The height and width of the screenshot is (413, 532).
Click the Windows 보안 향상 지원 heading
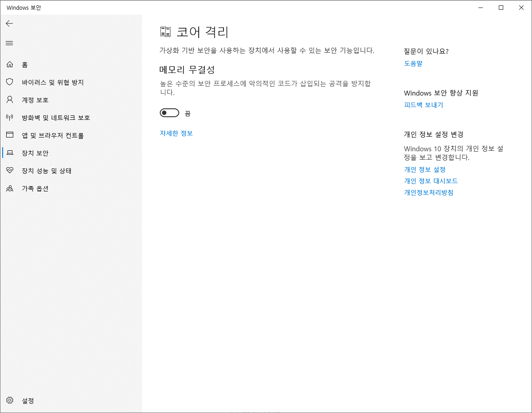pyautogui.click(x=441, y=93)
